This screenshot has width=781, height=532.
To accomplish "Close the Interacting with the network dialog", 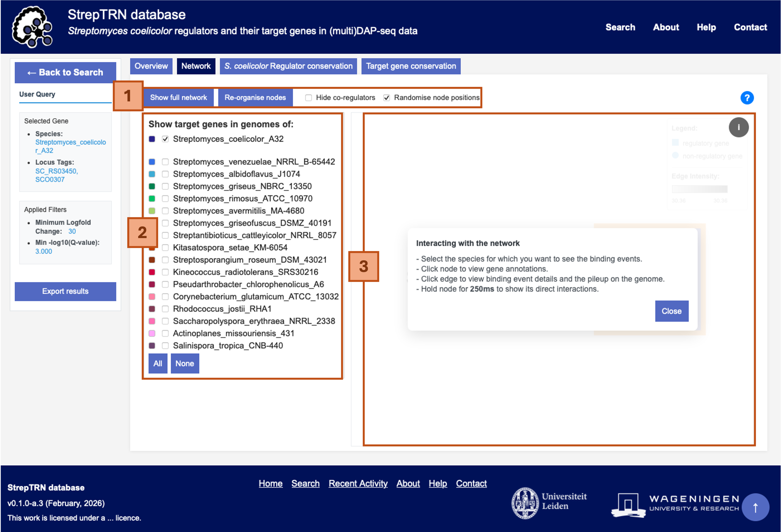I will tap(671, 311).
